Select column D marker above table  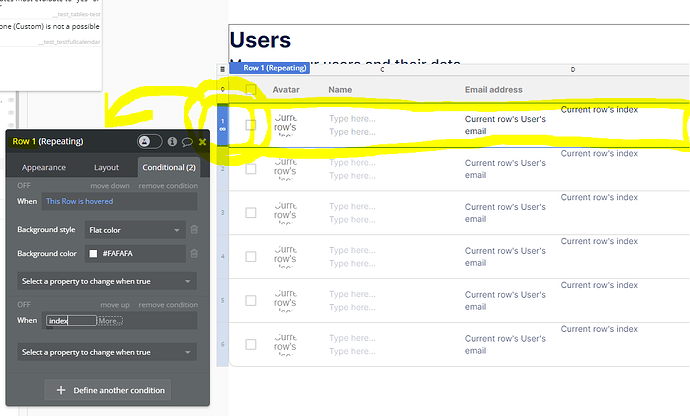pos(573,70)
